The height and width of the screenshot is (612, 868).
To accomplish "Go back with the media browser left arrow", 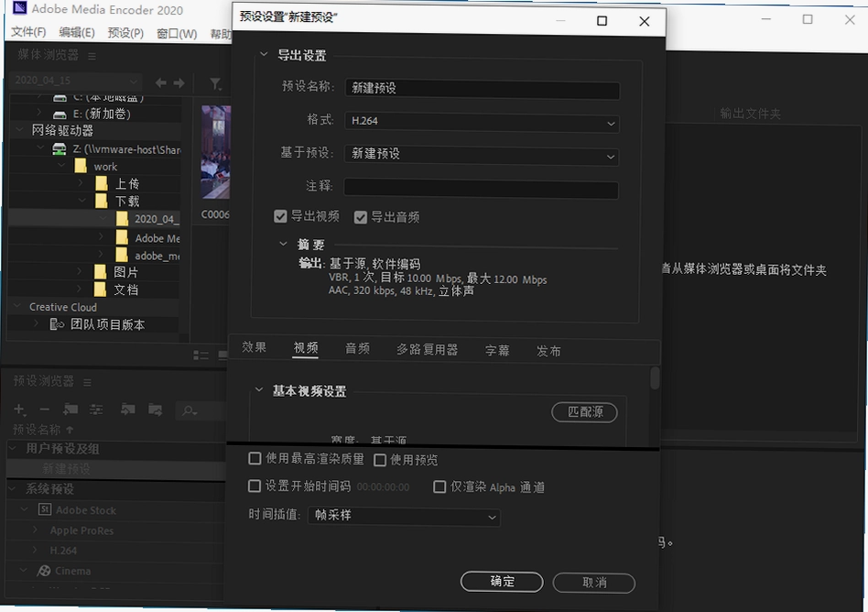I will coord(160,82).
